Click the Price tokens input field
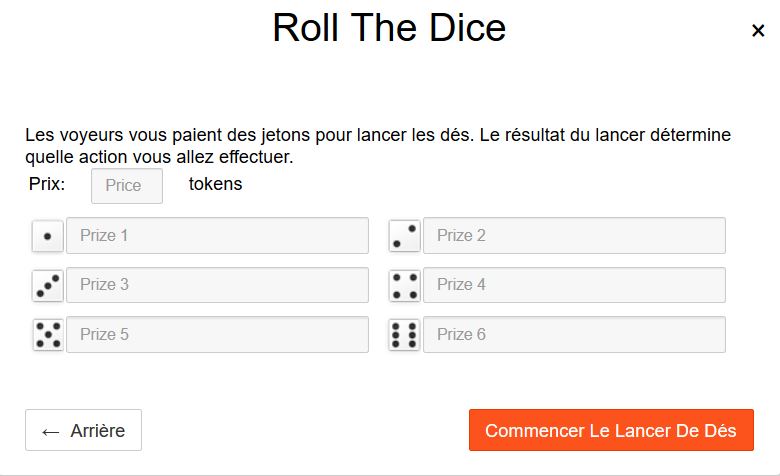The height and width of the screenshot is (476, 780). [x=127, y=186]
